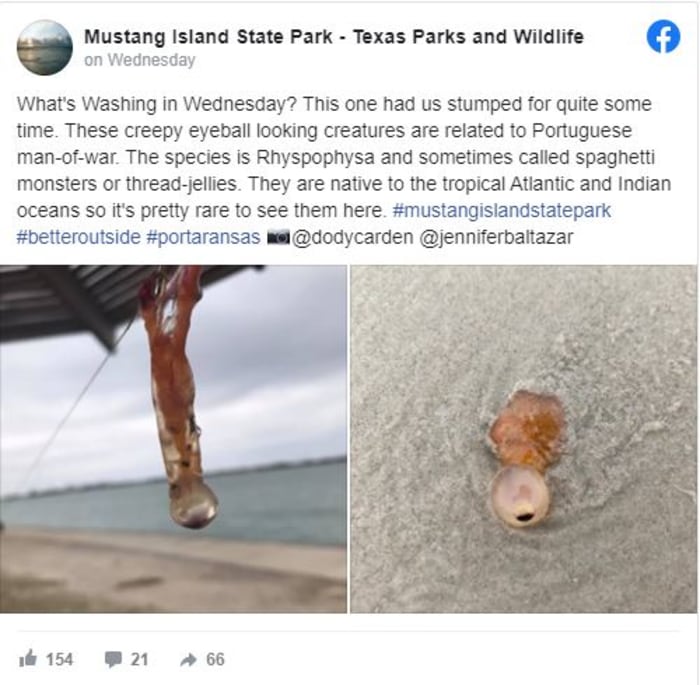View the 66 shares count

(x=215, y=660)
